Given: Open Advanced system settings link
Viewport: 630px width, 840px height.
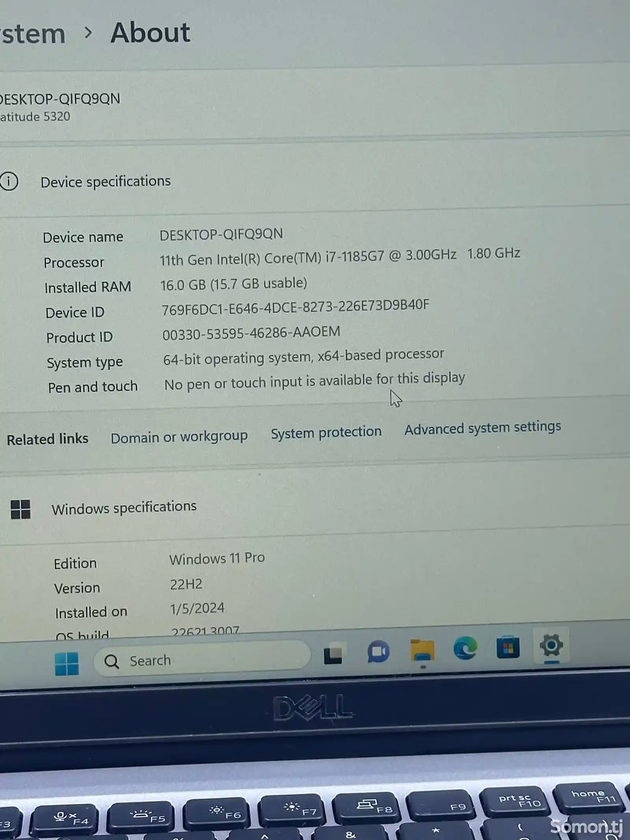Looking at the screenshot, I should pos(483,428).
